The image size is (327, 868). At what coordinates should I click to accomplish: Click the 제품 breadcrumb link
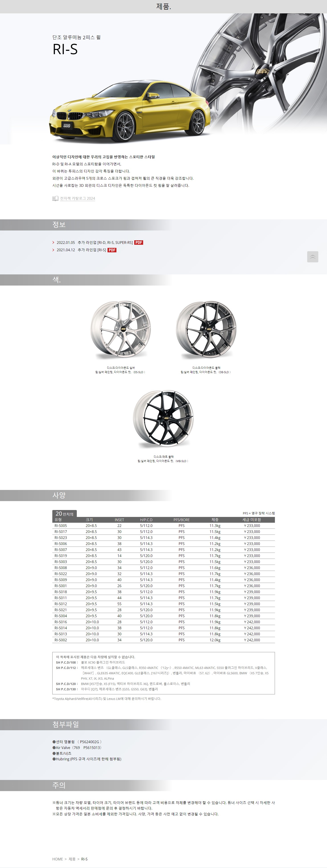(72, 859)
